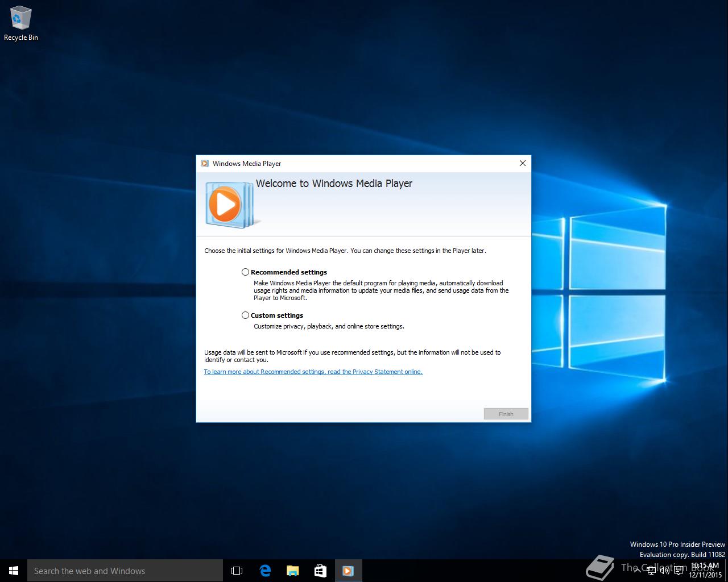Click the 'Customize privacy, playback, and online store settings' text

329,326
